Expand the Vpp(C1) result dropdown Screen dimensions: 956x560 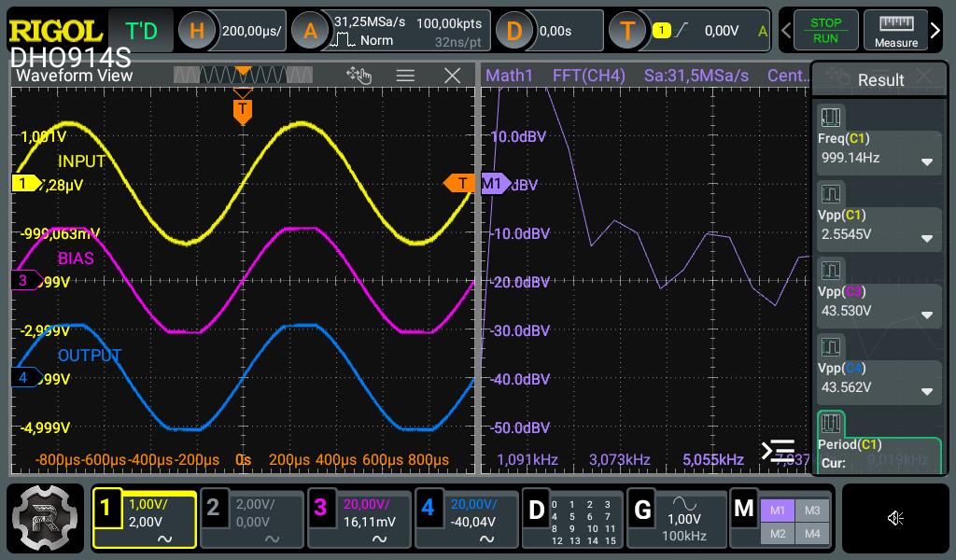(927, 238)
